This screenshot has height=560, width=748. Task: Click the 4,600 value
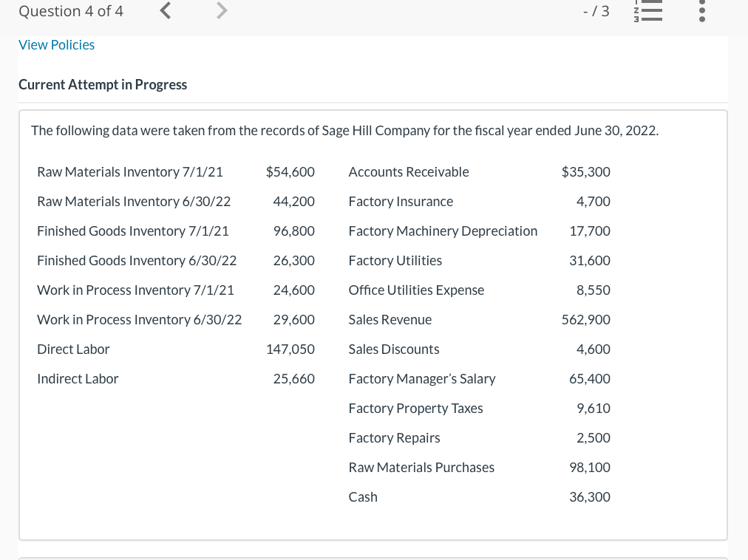tap(594, 349)
